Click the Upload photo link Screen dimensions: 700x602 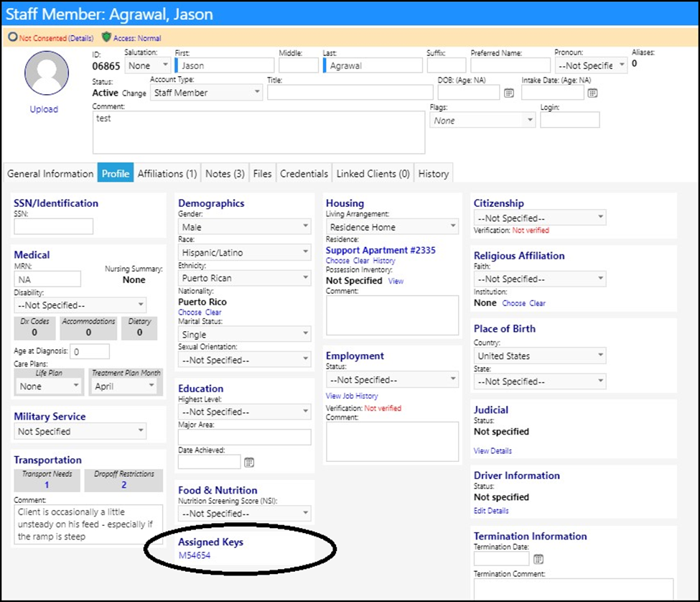(44, 109)
